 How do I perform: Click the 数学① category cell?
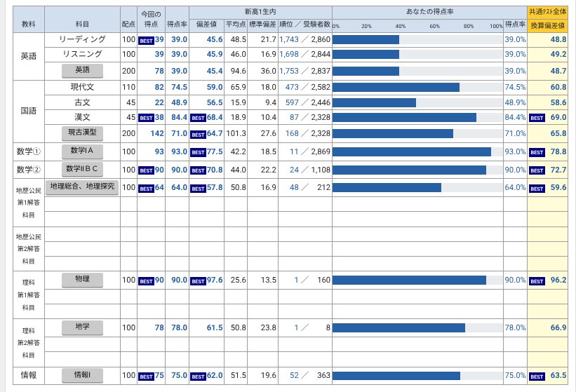tap(29, 151)
